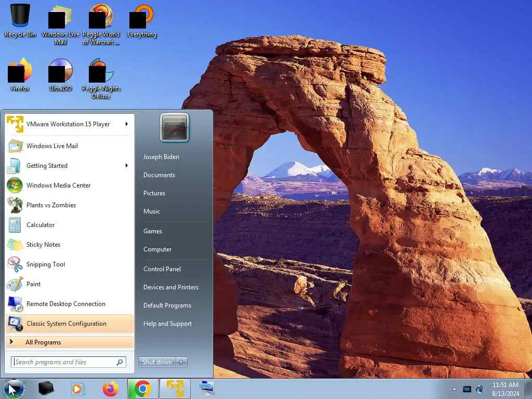Switch to VMware Player on the taskbar

175,389
